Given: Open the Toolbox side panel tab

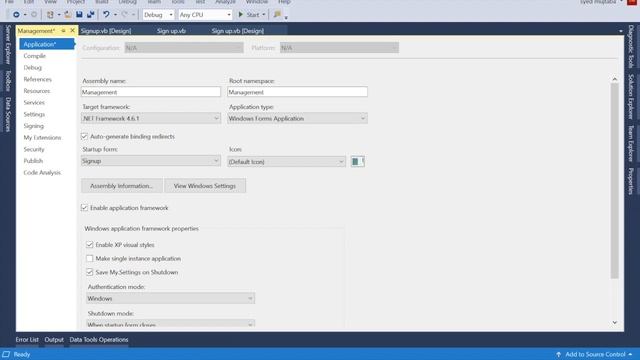Looking at the screenshot, I should coord(8,81).
